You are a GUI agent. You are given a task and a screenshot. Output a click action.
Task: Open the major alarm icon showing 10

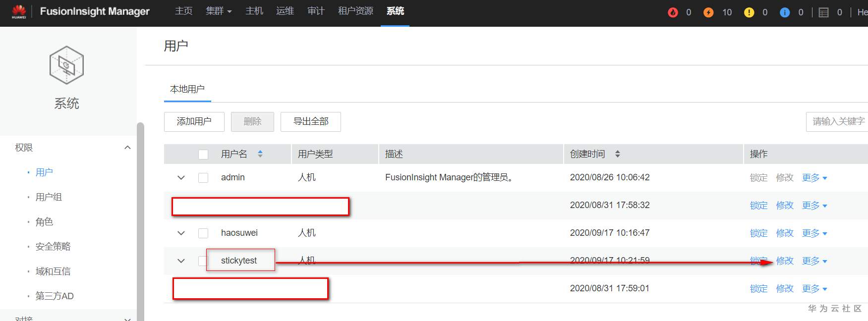click(708, 12)
